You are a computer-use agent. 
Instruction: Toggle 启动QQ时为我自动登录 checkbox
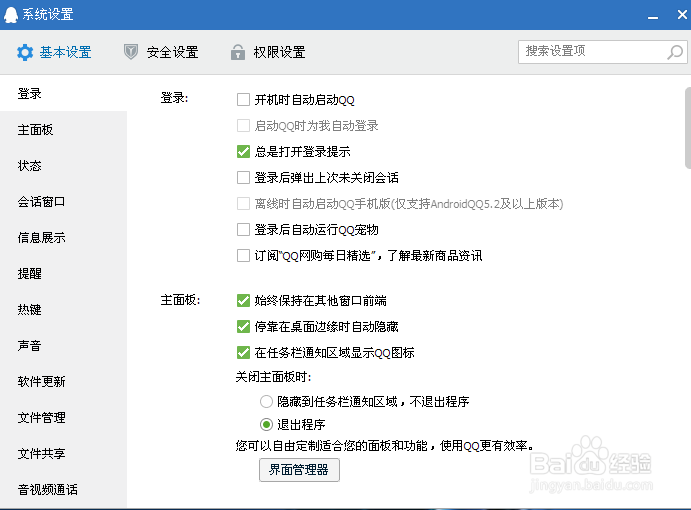(243, 126)
